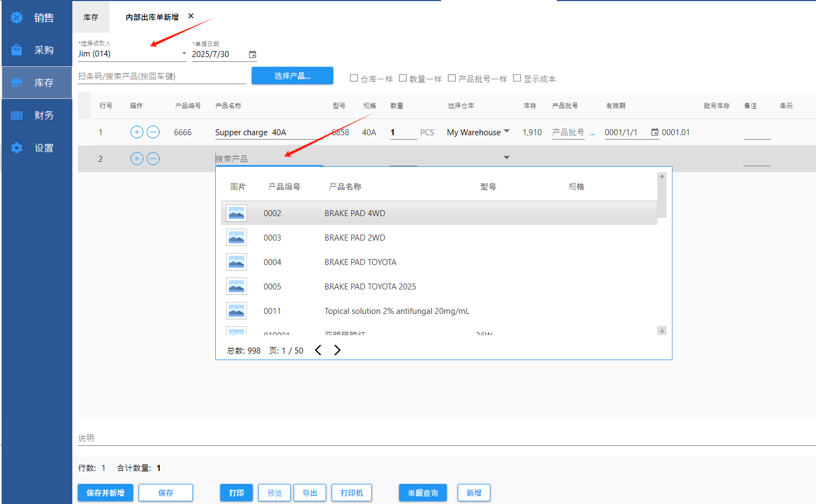Open the calendar picker for document date
This screenshot has height=504, width=816.
(252, 54)
